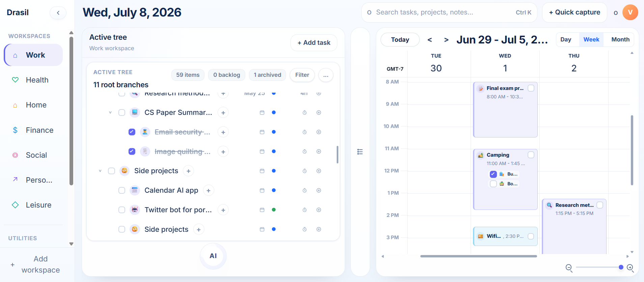Switch calendar to Month view
Image resolution: width=644 pixels, height=282 pixels.
(x=620, y=39)
